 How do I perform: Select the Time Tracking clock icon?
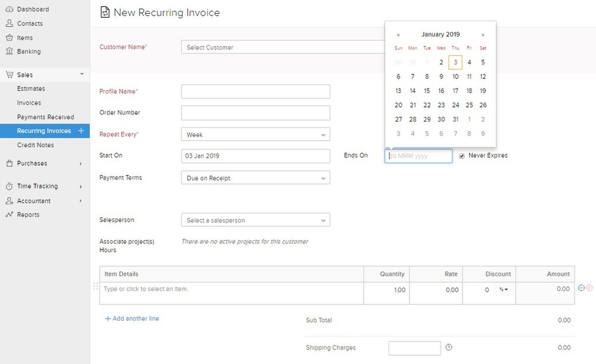[8, 186]
